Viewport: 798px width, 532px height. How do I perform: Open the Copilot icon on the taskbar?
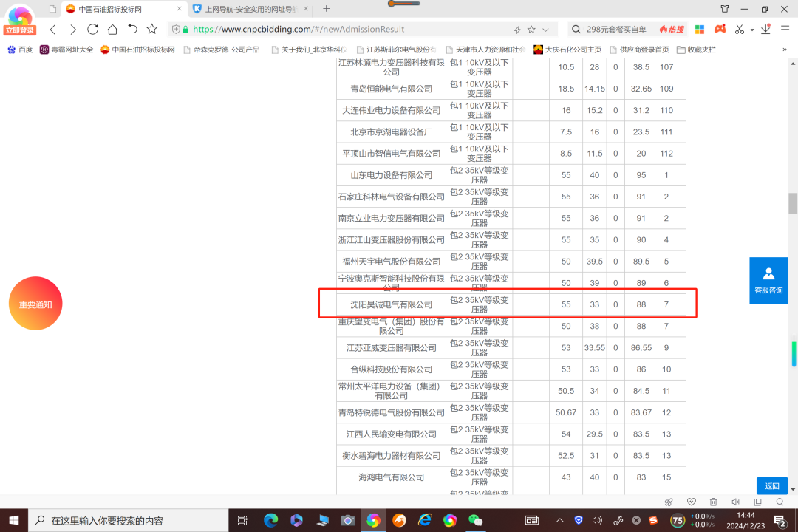(296, 520)
